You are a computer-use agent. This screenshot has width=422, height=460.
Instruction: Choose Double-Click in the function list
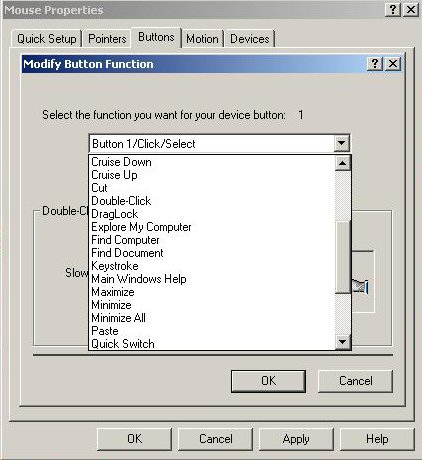pos(121,201)
